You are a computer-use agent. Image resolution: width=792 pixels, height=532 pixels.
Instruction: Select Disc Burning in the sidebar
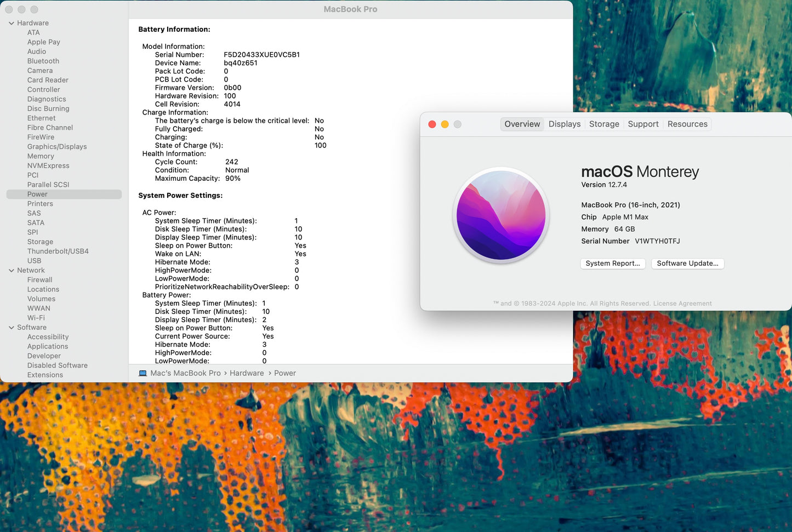tap(48, 108)
